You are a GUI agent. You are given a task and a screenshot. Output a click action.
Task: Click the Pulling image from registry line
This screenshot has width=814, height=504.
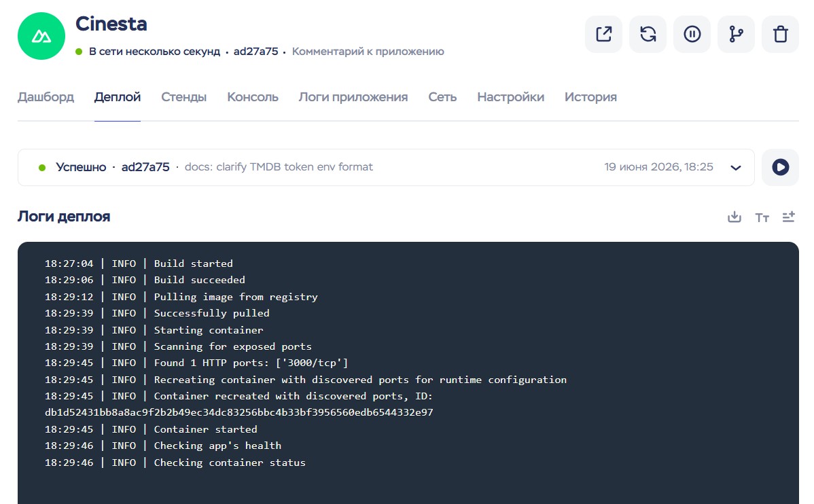point(181,297)
